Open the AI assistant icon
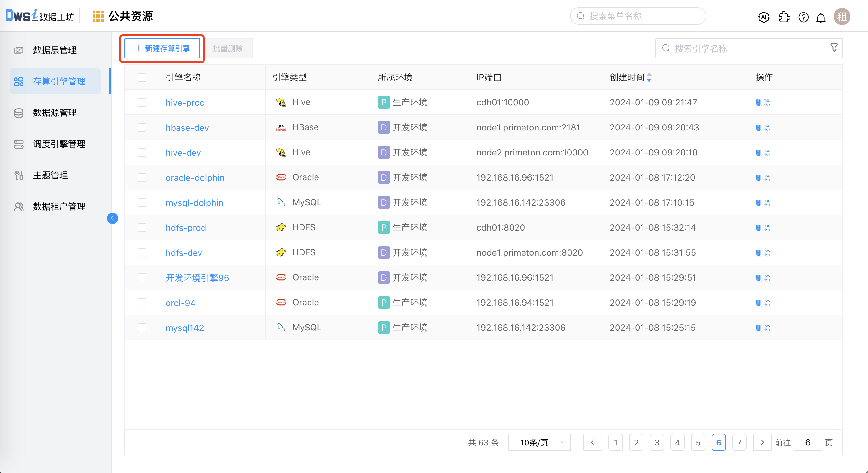 click(764, 17)
